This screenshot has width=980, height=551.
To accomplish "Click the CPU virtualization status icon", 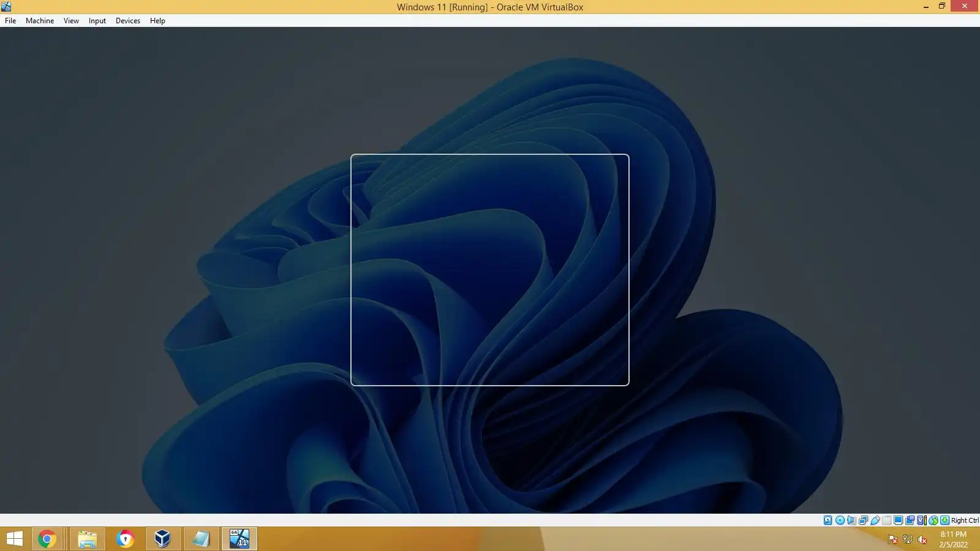I will point(921,520).
